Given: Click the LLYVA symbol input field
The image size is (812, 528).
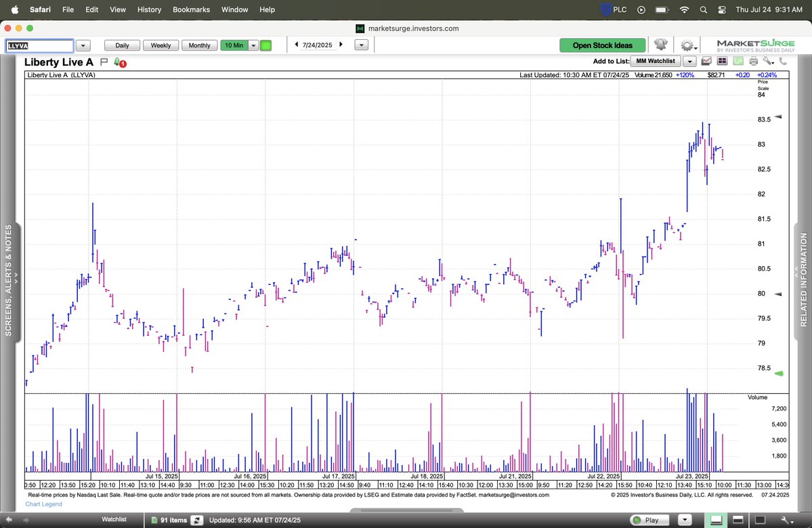Looking at the screenshot, I should pyautogui.click(x=39, y=45).
